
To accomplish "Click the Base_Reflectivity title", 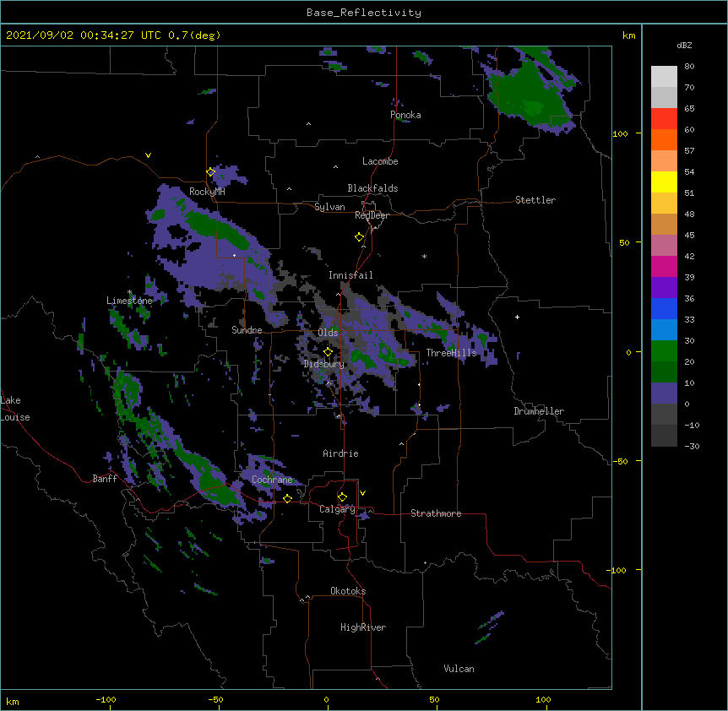I will (364, 13).
